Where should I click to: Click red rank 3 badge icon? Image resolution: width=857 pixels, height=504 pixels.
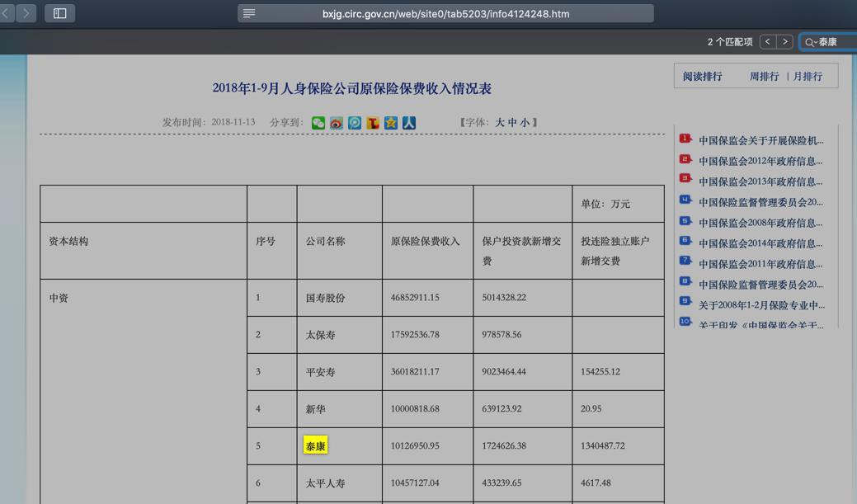coord(685,178)
